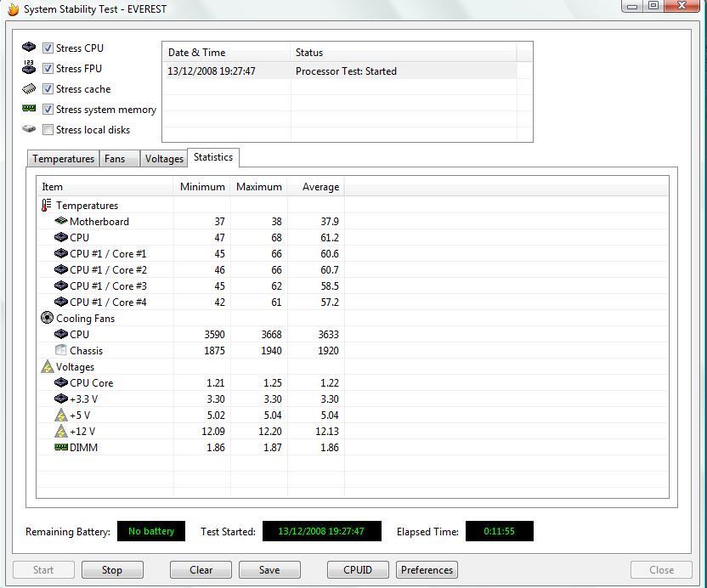
Task: Switch to the Temperatures tab
Action: (63, 159)
